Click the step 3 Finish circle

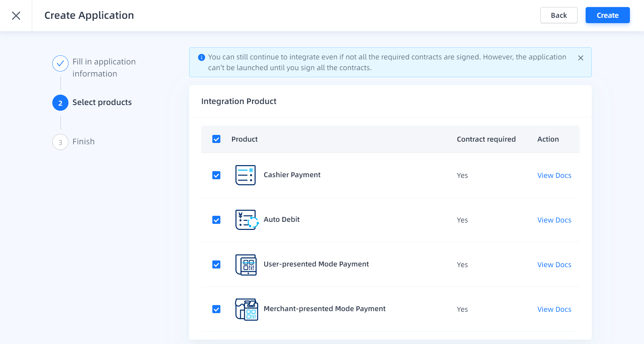click(x=60, y=142)
